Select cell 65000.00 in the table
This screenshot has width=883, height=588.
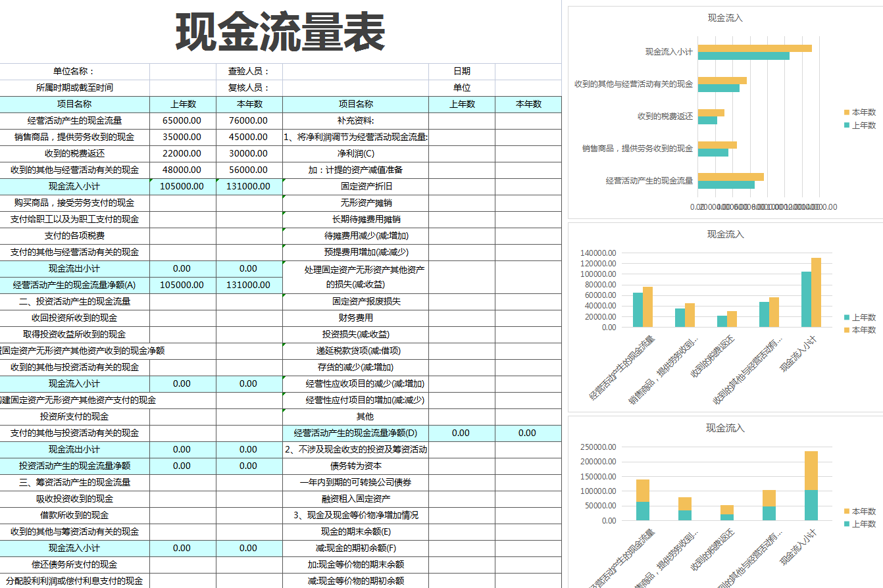pyautogui.click(x=182, y=120)
